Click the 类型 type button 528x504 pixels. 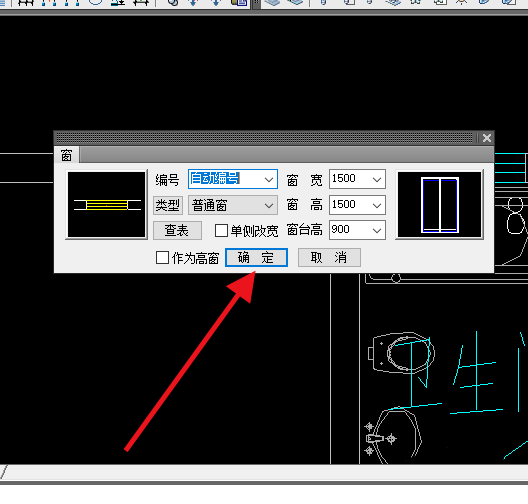168,205
